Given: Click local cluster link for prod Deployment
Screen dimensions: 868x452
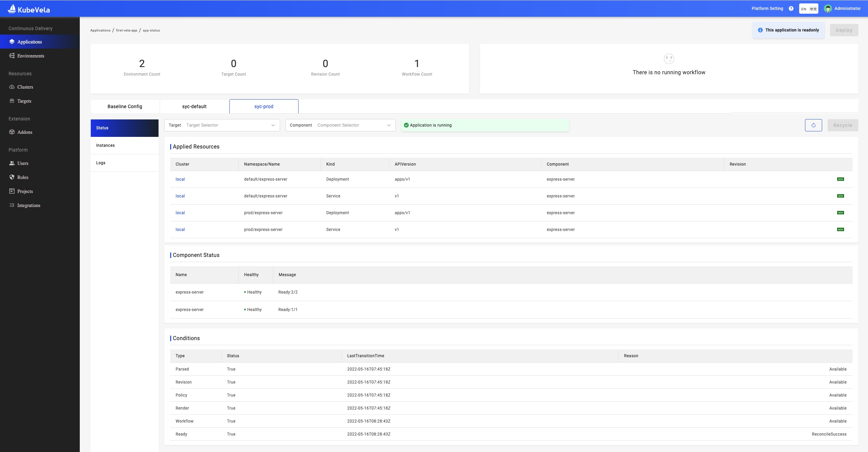Looking at the screenshot, I should coord(180,213).
